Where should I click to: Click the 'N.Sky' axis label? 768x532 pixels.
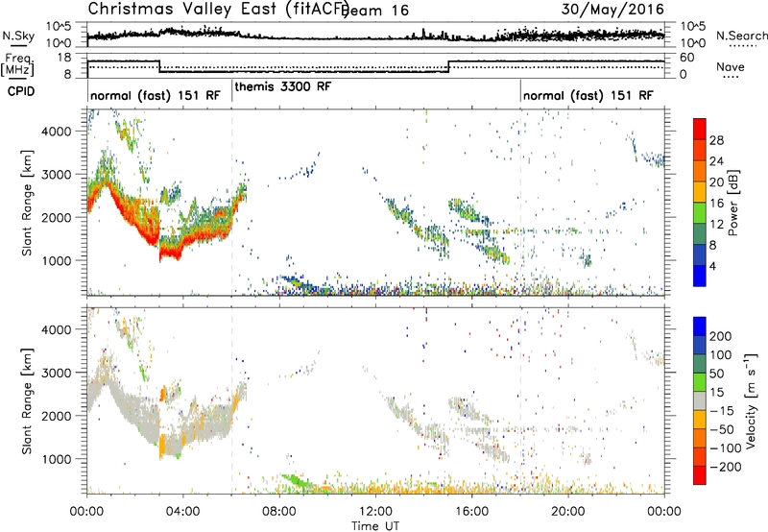coord(18,36)
